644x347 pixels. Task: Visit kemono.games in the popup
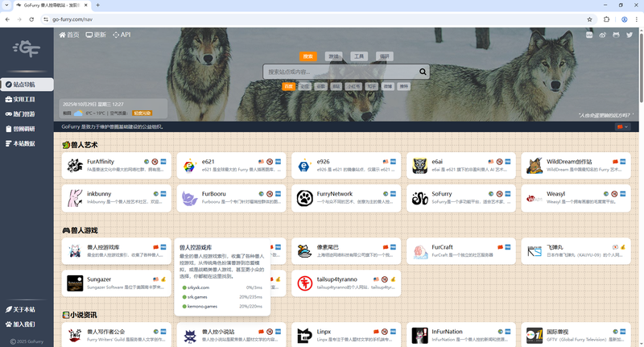(x=202, y=307)
